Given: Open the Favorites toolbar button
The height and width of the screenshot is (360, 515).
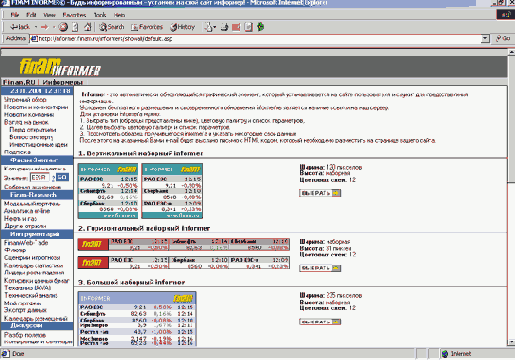Looking at the screenshot, I should point(147,27).
